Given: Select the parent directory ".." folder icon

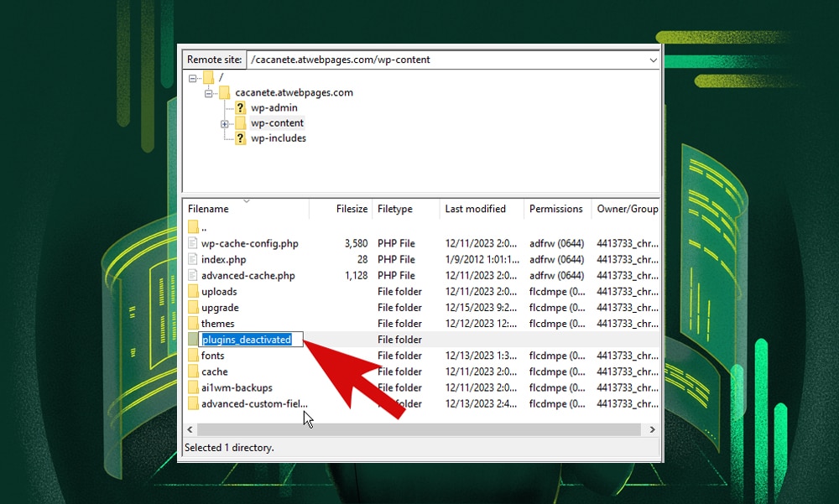Looking at the screenshot, I should pos(195,226).
